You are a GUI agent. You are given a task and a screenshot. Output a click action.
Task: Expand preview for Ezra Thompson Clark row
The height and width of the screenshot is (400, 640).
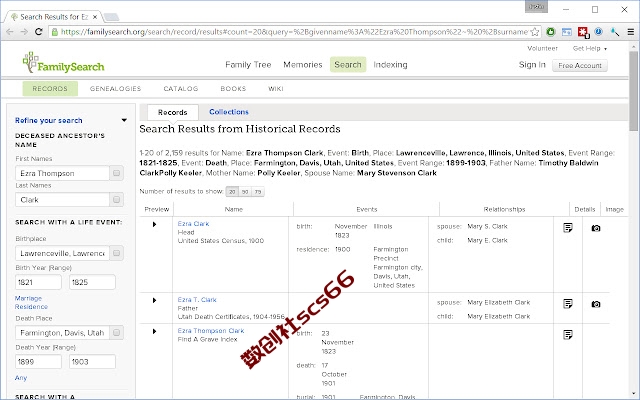click(154, 331)
